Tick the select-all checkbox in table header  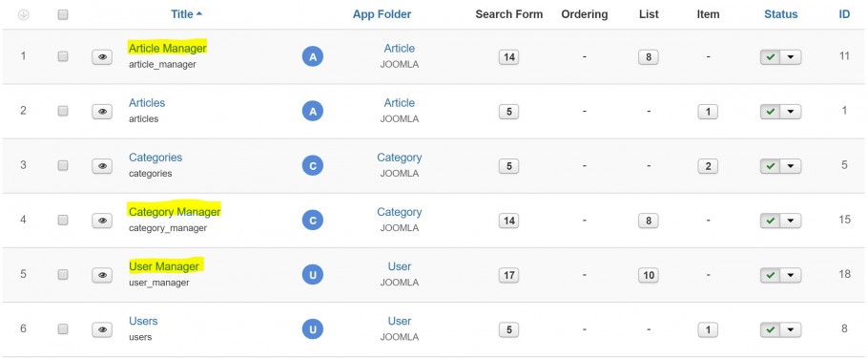(63, 15)
